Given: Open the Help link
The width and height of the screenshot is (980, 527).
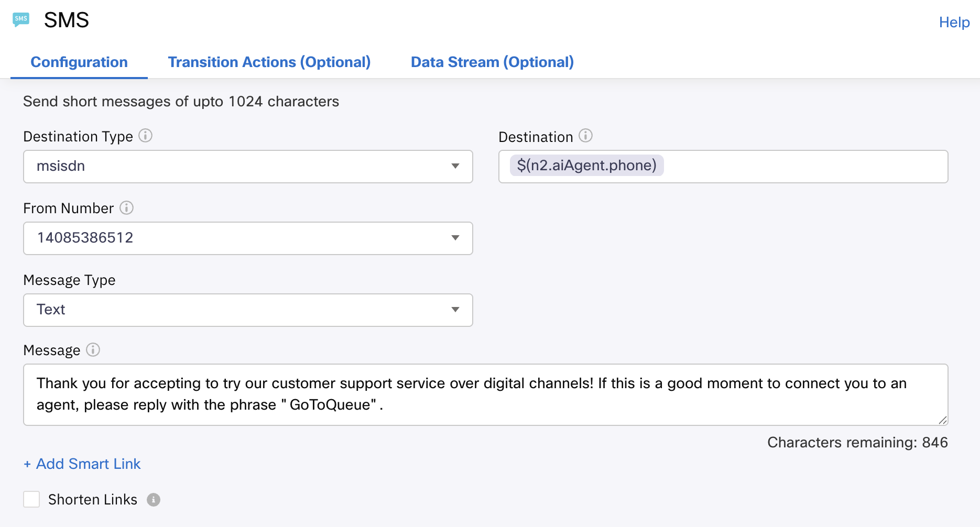Looking at the screenshot, I should [954, 22].
